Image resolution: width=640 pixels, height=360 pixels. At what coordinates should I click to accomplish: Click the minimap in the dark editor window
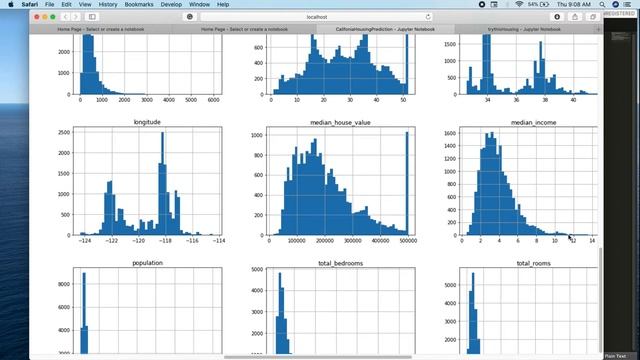tap(620, 36)
